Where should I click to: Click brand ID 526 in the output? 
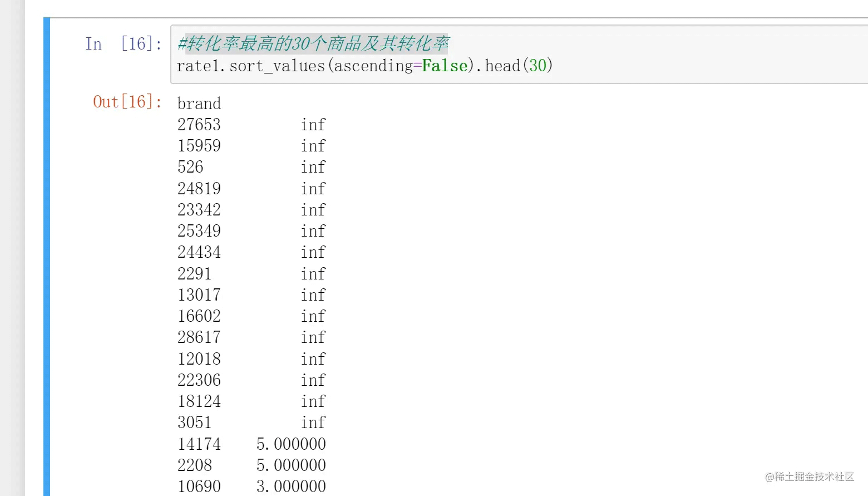click(x=190, y=167)
